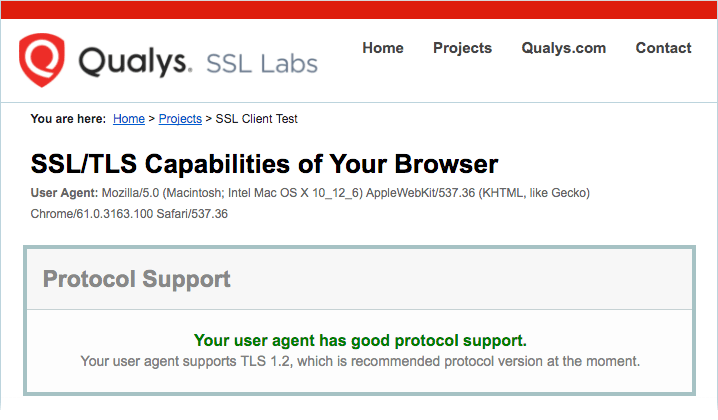Click the SSL Labs logo text

pos(261,64)
